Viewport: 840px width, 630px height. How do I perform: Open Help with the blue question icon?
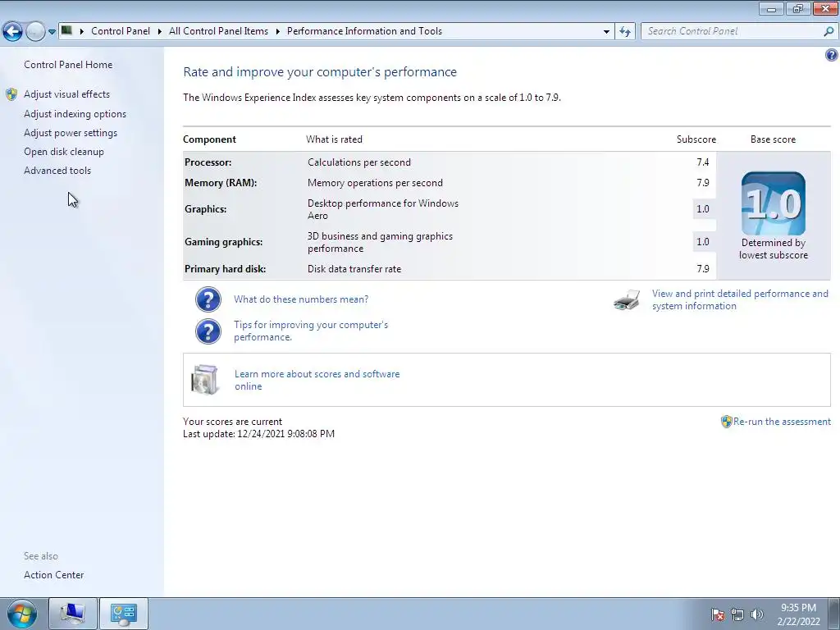tap(832, 55)
